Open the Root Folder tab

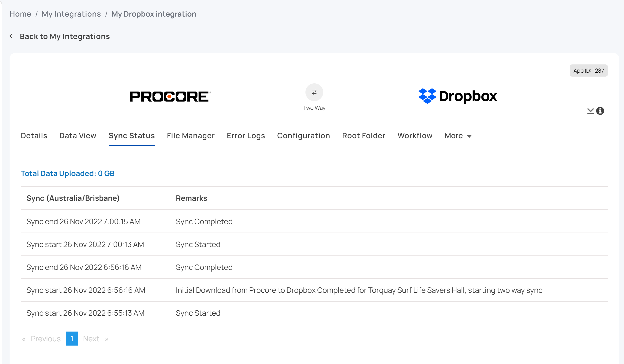point(364,136)
